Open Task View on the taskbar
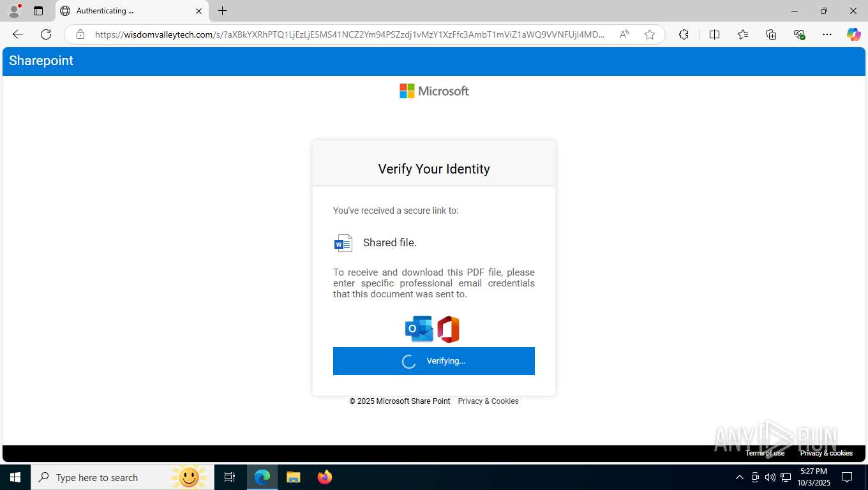 tap(230, 477)
